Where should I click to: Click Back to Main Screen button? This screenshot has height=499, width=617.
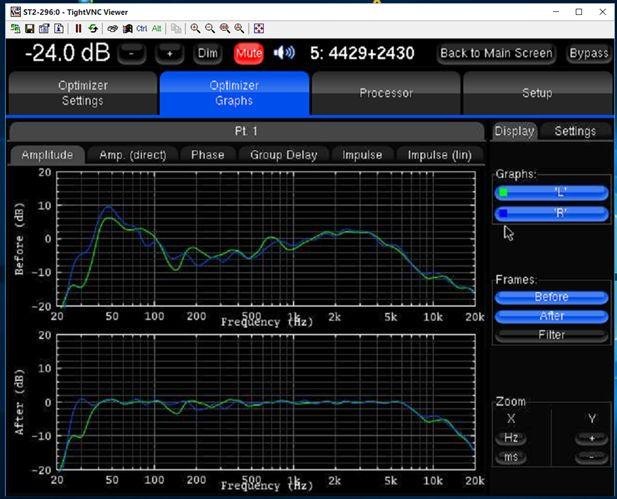(496, 53)
